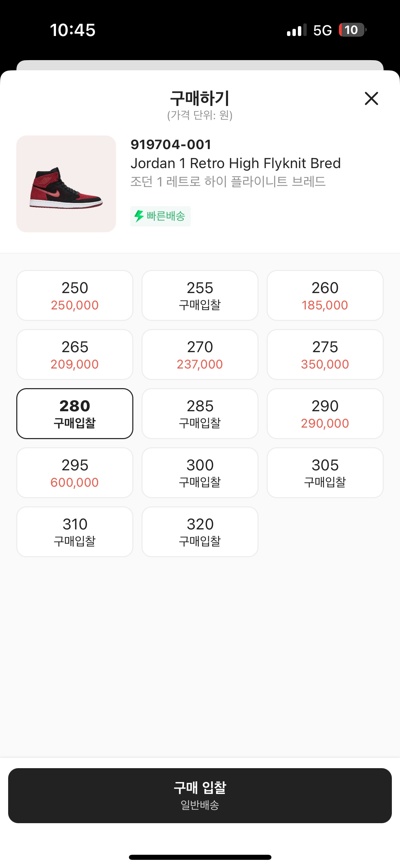This screenshot has width=400, height=868.
Task: Select size 305 구매입찰 option
Action: click(325, 472)
